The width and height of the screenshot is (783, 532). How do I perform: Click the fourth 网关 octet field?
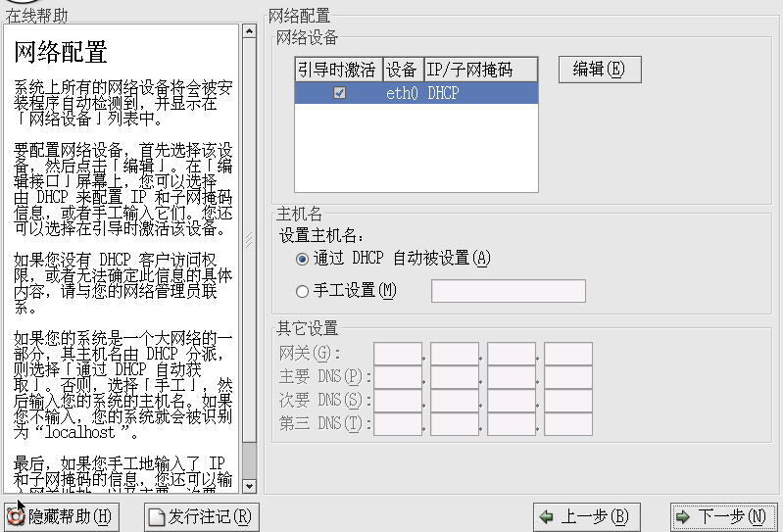pyautogui.click(x=568, y=354)
